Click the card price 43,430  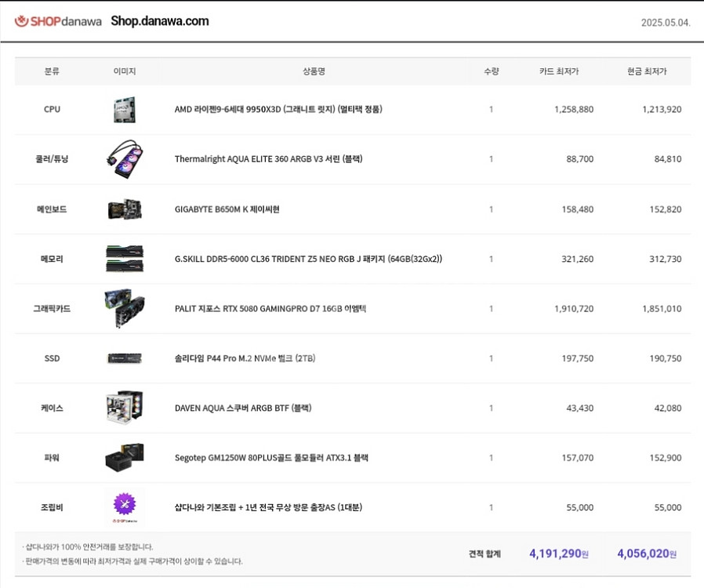(x=579, y=408)
